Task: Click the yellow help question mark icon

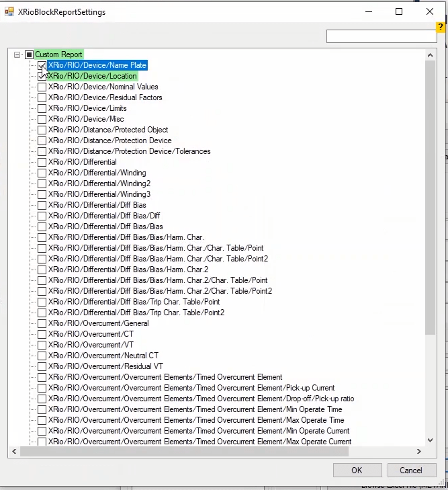Action: (x=441, y=27)
